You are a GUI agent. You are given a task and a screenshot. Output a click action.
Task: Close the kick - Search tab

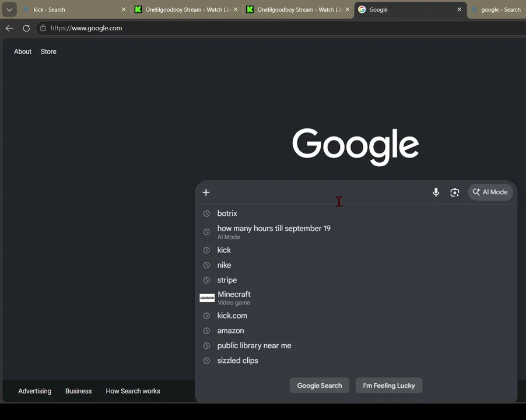pyautogui.click(x=124, y=10)
